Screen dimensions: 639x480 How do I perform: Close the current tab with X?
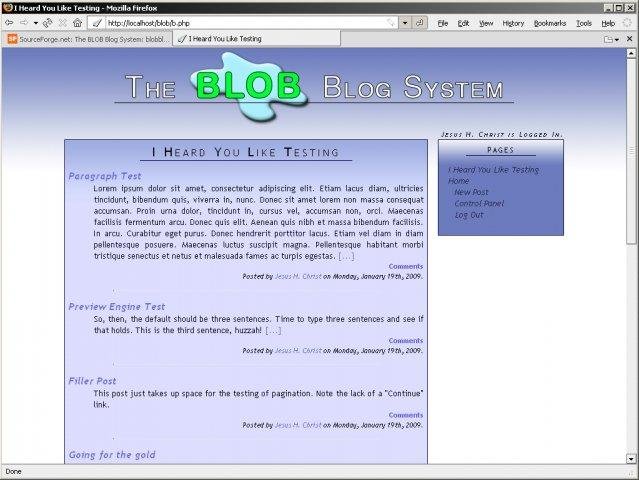[x=629, y=39]
